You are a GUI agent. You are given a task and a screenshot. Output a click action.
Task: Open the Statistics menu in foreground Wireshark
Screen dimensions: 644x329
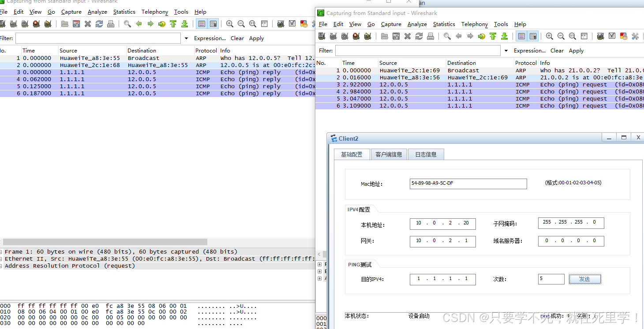click(444, 24)
